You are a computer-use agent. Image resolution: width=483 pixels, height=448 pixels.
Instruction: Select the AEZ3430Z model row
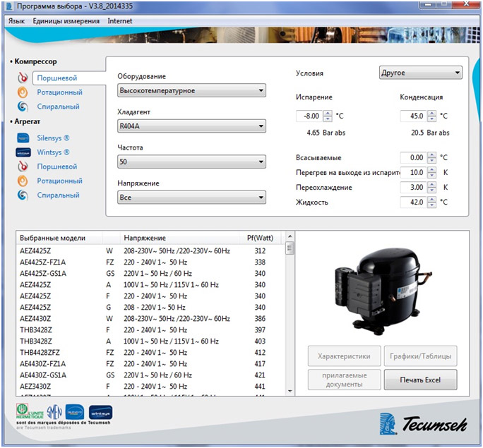pyautogui.click(x=150, y=387)
